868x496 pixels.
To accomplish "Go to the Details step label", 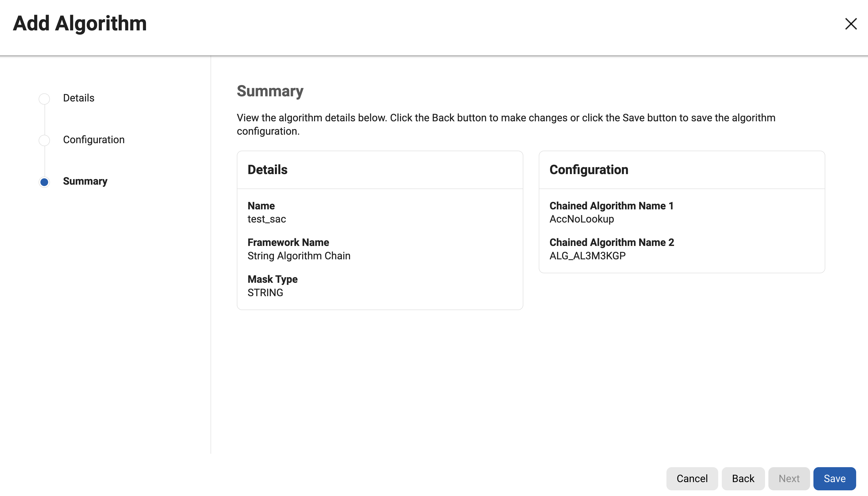I will (79, 98).
